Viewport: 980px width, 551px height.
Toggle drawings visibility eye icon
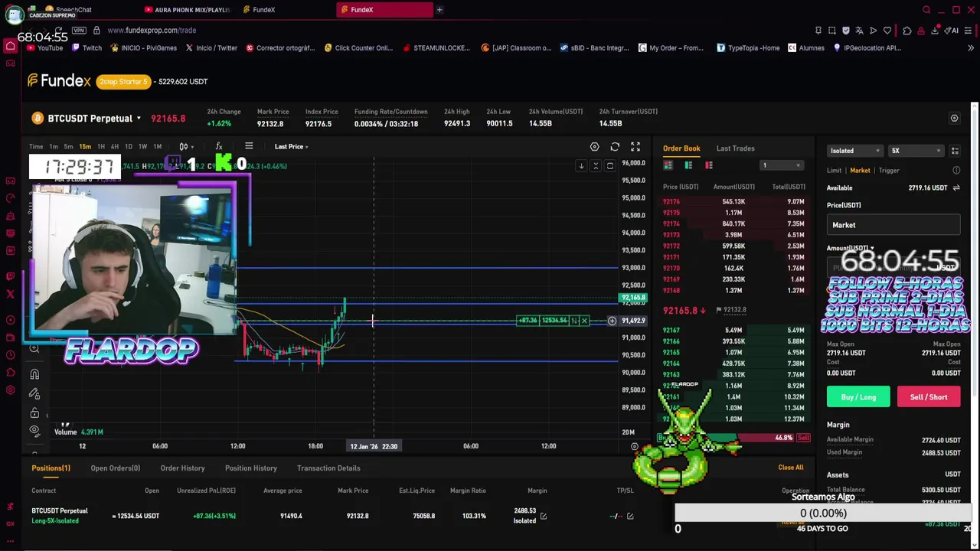(x=34, y=431)
